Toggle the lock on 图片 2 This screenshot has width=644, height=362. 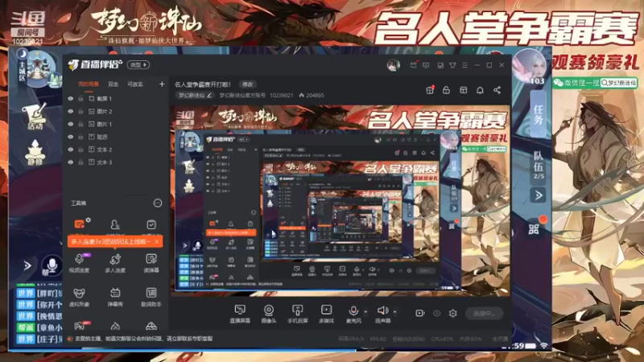tap(81, 112)
